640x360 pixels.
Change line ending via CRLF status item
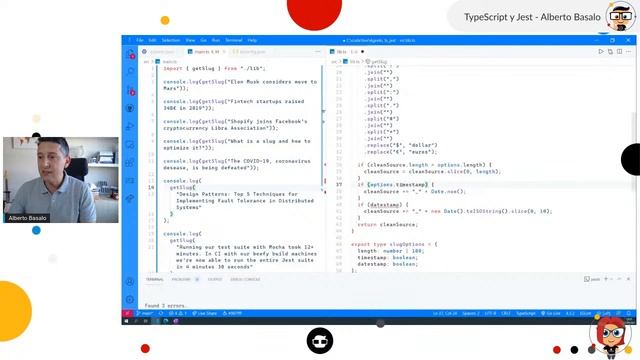(506, 313)
